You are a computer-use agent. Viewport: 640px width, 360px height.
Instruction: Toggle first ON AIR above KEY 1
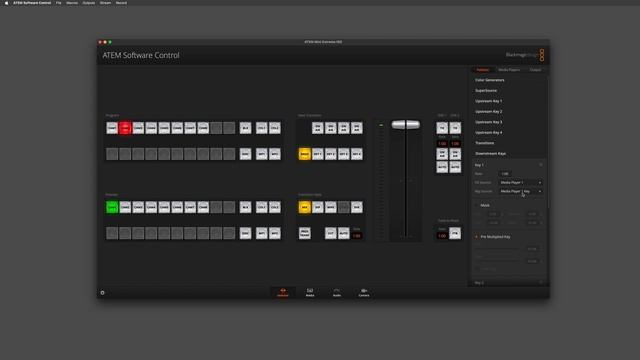point(318,128)
